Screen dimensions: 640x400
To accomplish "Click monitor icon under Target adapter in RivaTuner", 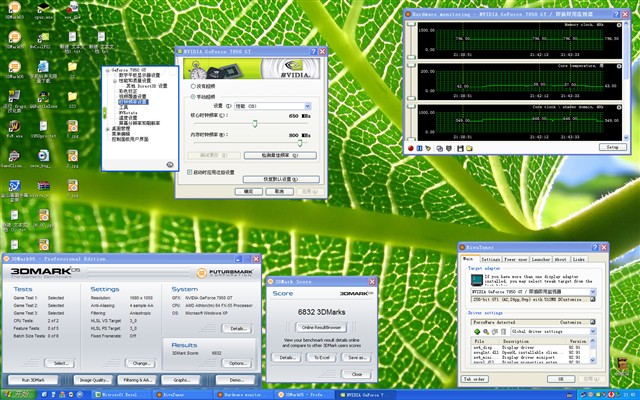I will (477, 280).
